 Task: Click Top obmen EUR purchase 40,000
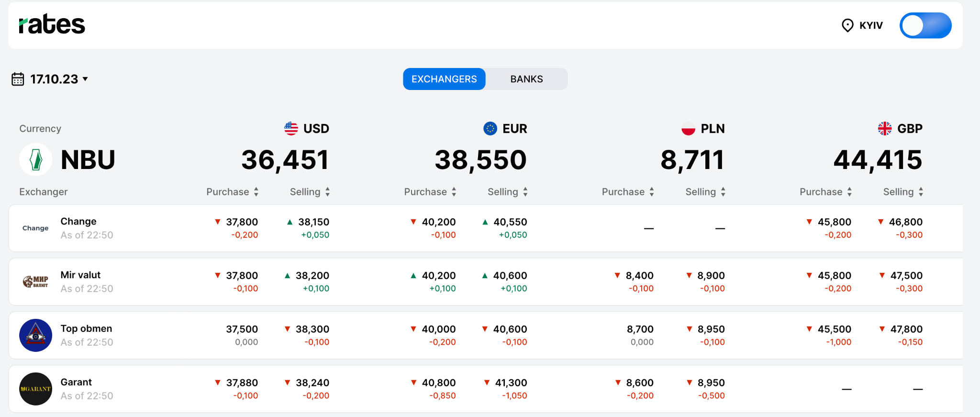pos(439,329)
